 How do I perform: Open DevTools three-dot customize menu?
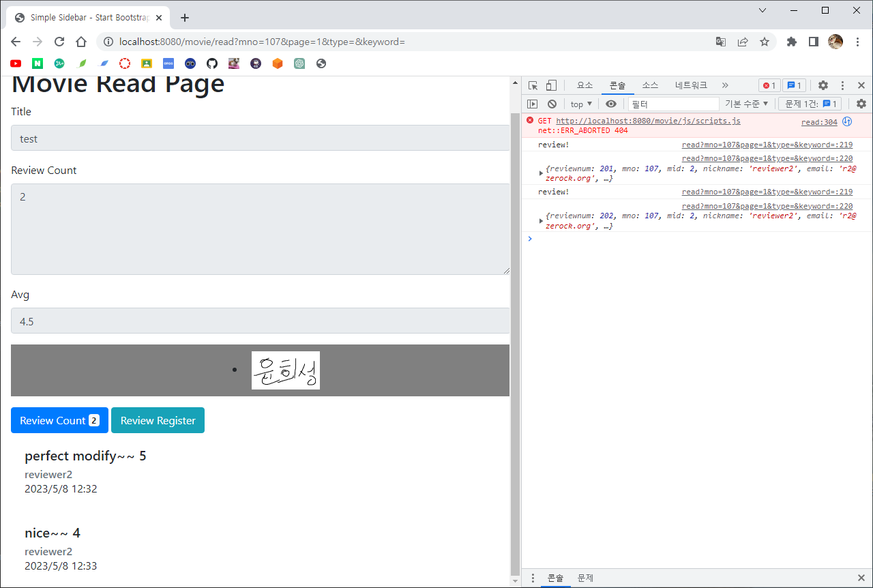[x=842, y=85]
